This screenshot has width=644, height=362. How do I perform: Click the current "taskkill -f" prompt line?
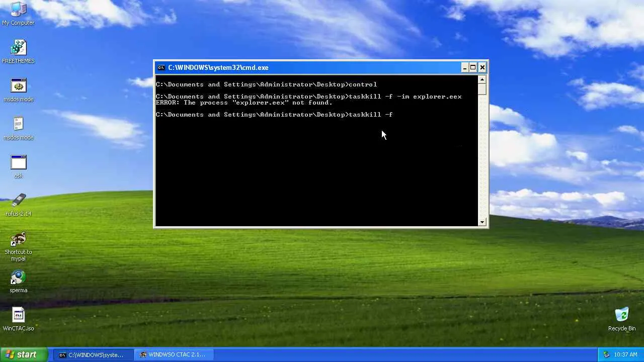coord(274,115)
